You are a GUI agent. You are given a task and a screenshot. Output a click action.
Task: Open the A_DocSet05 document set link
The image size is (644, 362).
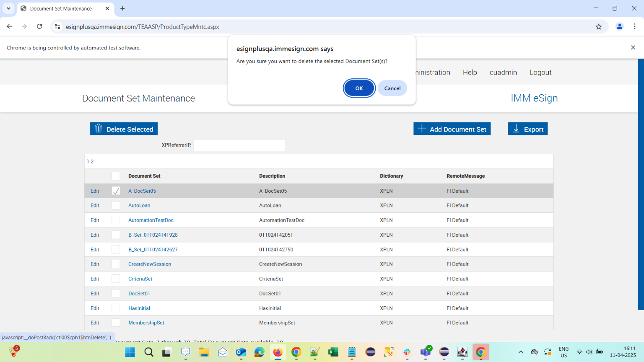(x=142, y=191)
